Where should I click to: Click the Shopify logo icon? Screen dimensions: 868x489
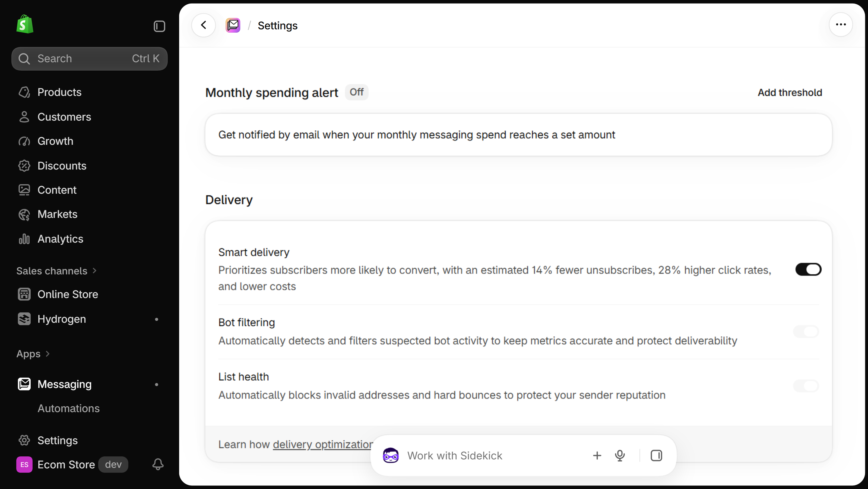click(25, 24)
